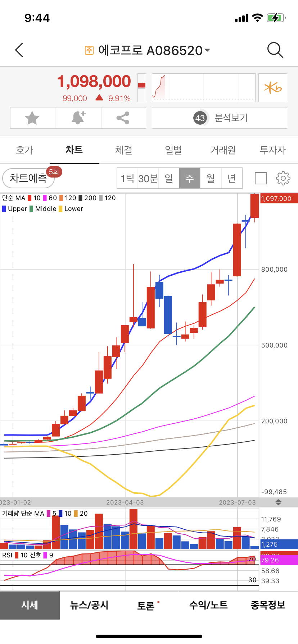Tap the 거래량 단순 MA volume legend
Viewport: 298px width, 644px height.
coord(23,514)
